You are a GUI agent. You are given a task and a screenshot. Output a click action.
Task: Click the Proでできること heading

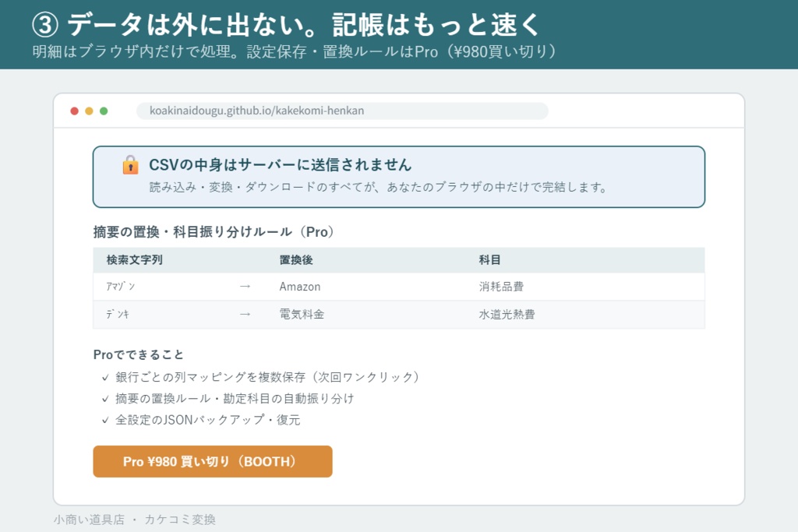(139, 354)
